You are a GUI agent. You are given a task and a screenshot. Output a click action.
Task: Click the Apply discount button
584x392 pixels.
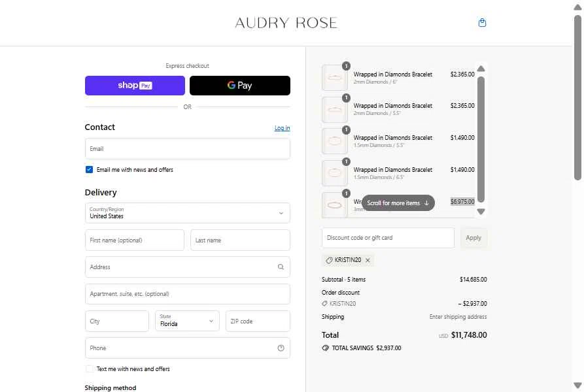473,238
